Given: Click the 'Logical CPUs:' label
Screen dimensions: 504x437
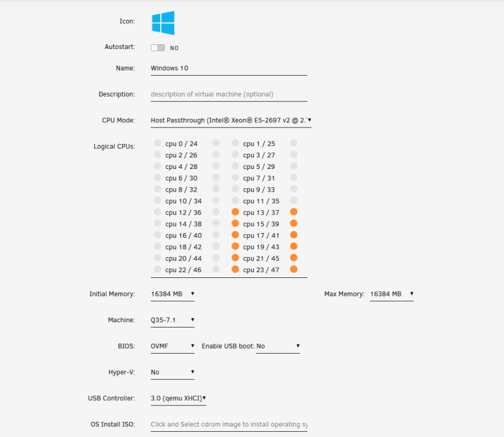Looking at the screenshot, I should click(114, 146).
